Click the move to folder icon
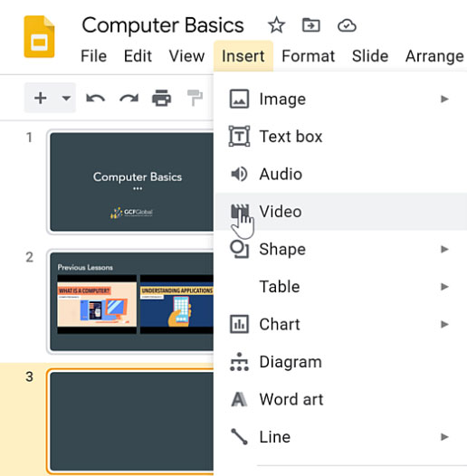Screen dimensions: 467x476 coord(311,25)
